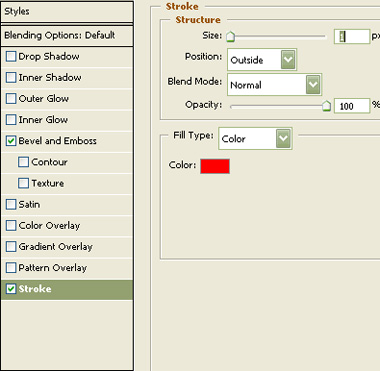Select the Stroke row label
380x371 pixels.
[35, 289]
